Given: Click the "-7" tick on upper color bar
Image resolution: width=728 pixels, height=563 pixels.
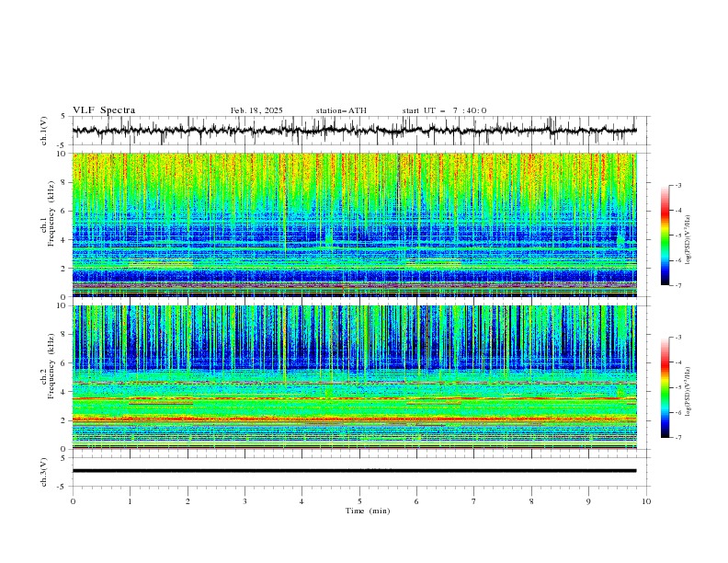Looking at the screenshot, I should coord(678,286).
